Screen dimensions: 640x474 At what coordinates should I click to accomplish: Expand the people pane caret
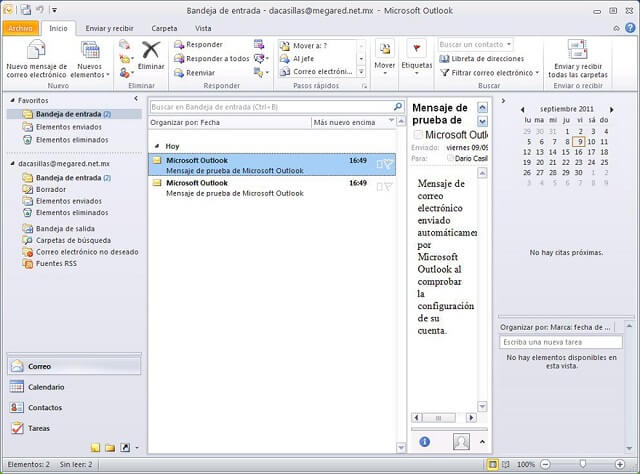[482, 442]
